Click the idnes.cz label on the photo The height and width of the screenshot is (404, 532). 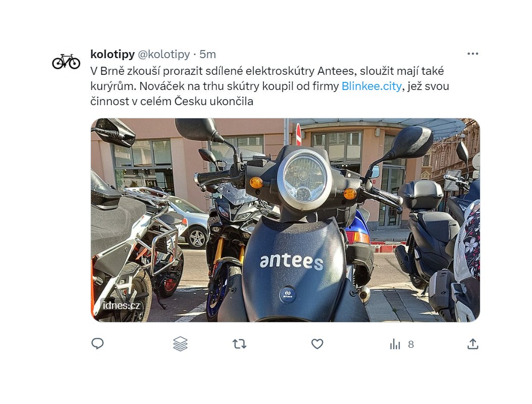click(121, 305)
